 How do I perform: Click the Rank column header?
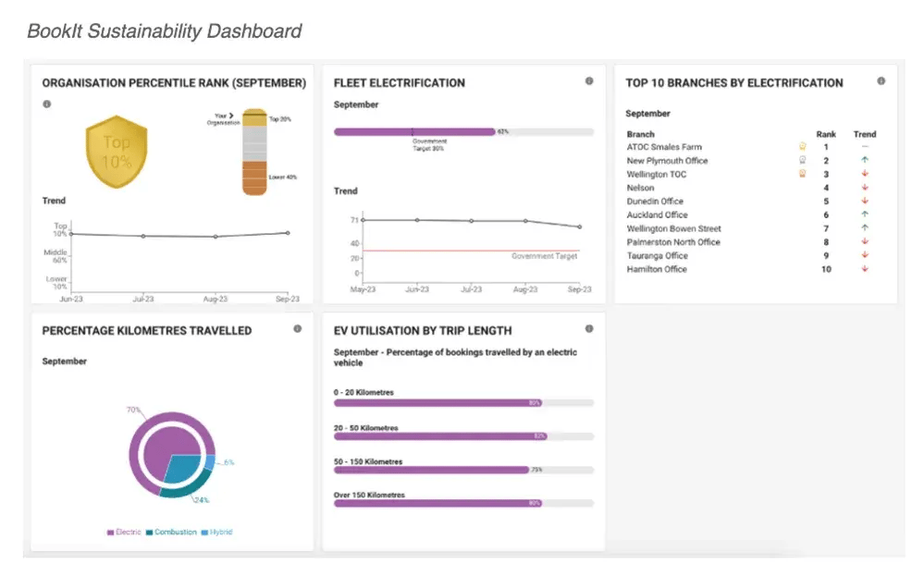(826, 134)
